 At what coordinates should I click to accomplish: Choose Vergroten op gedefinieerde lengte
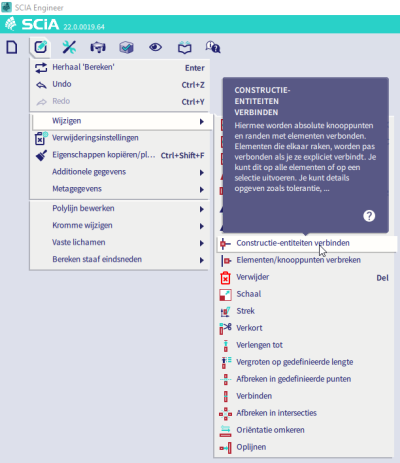point(304,362)
